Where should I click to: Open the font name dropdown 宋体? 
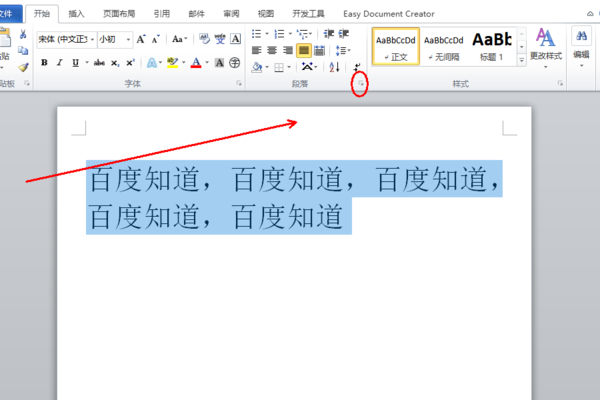pyautogui.click(x=92, y=39)
